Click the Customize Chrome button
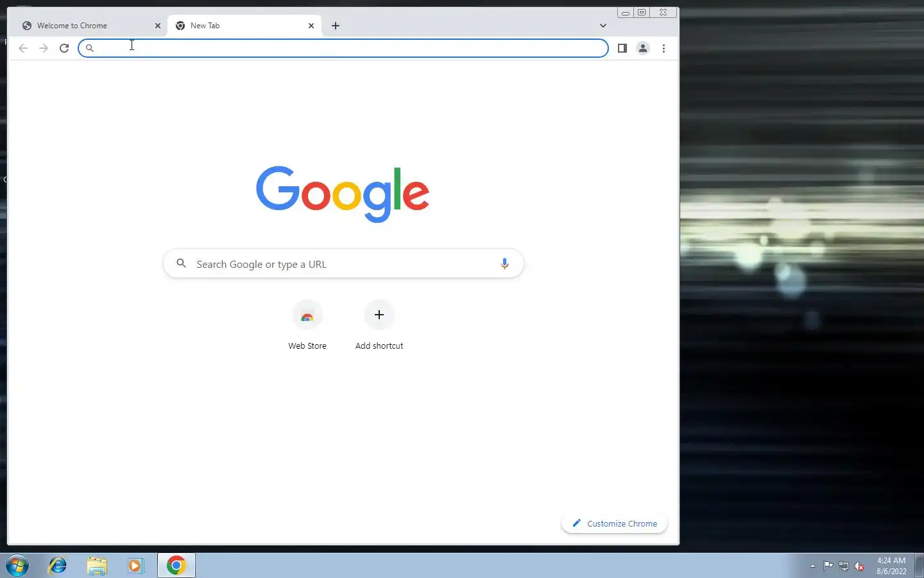Screen dimensions: 924x578 pyautogui.click(x=615, y=523)
